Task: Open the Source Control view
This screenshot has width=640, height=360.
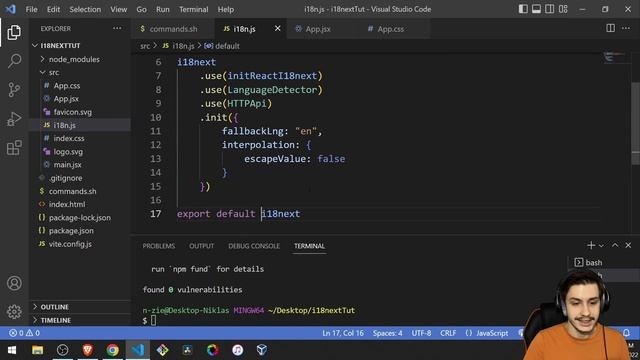Action: tap(14, 89)
